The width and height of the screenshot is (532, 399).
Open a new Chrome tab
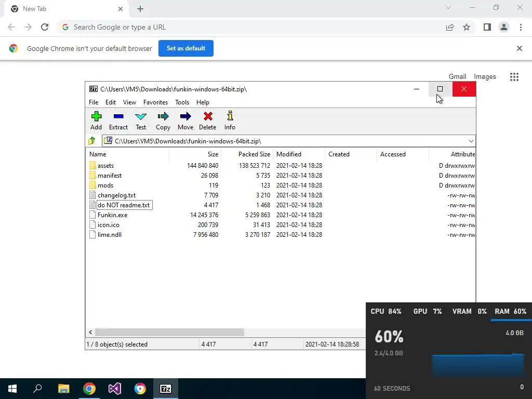tap(140, 9)
